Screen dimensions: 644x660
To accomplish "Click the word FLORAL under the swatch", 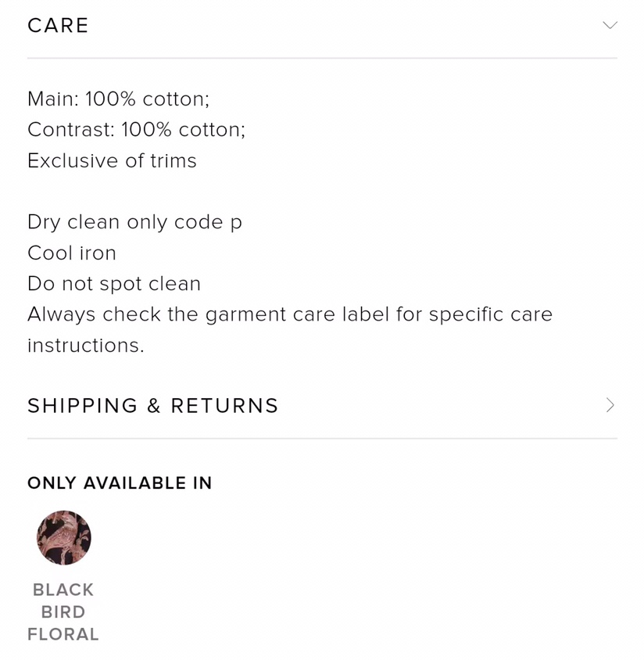I will click(x=63, y=634).
